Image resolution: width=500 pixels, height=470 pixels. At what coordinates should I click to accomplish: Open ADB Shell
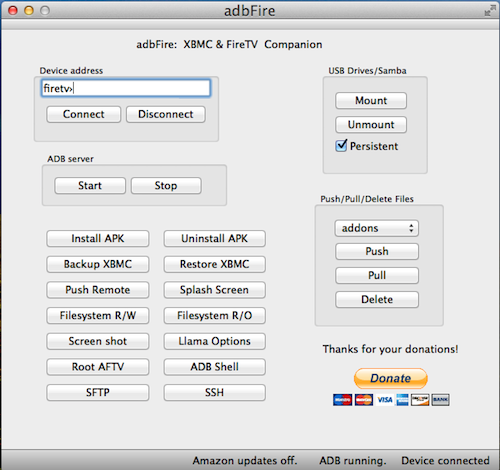(215, 367)
